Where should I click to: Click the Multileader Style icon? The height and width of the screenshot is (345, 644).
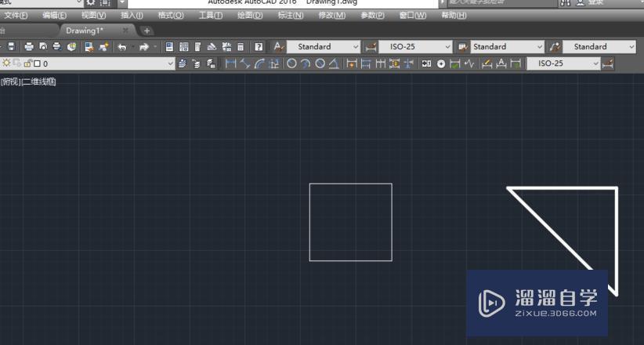coord(555,47)
